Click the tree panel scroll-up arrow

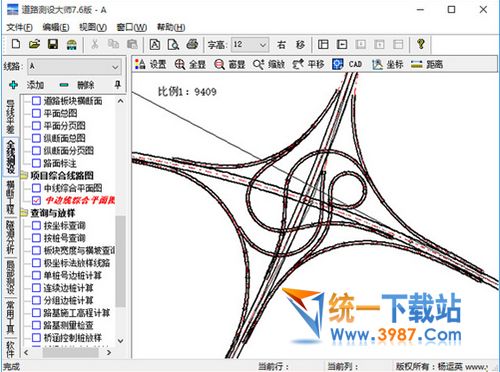(x=121, y=101)
